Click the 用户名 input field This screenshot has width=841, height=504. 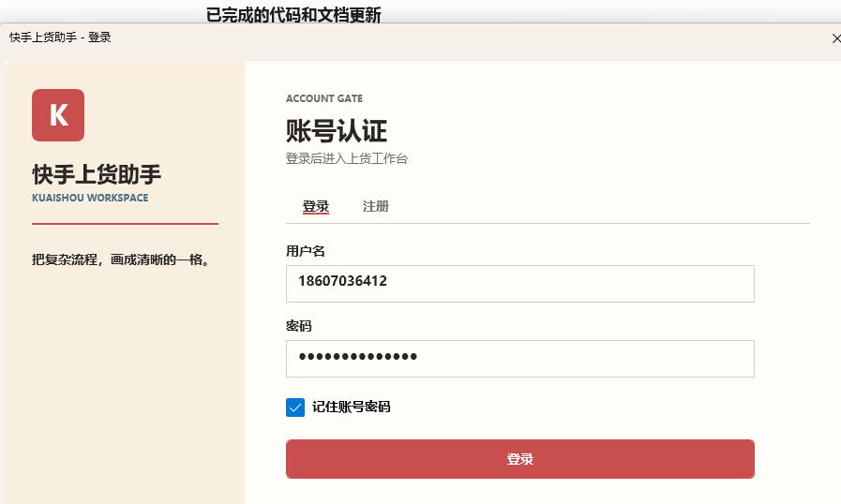coord(519,284)
